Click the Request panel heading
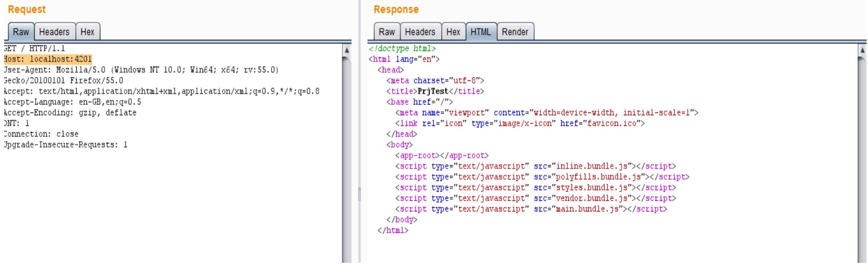Viewport: 868px width, 267px height. (x=27, y=9)
